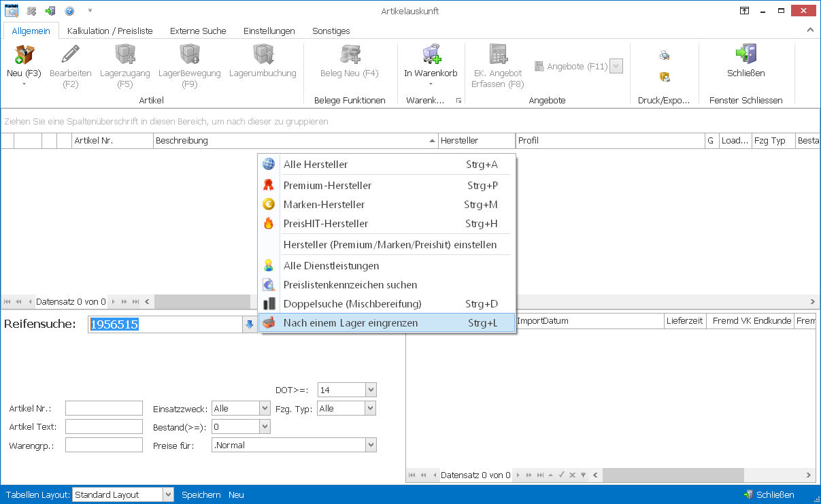Open the Preise für dropdown
This screenshot has height=504, width=821.
point(371,445)
